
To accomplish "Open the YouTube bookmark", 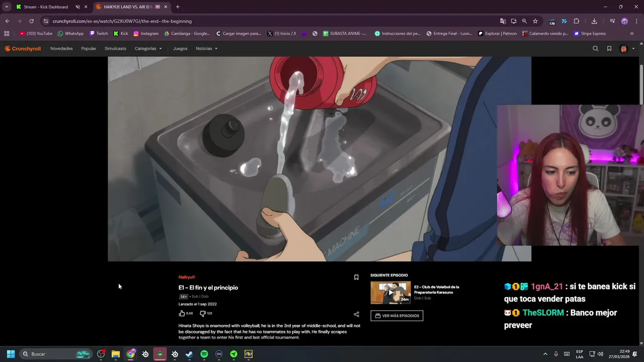I will pyautogui.click(x=36, y=34).
